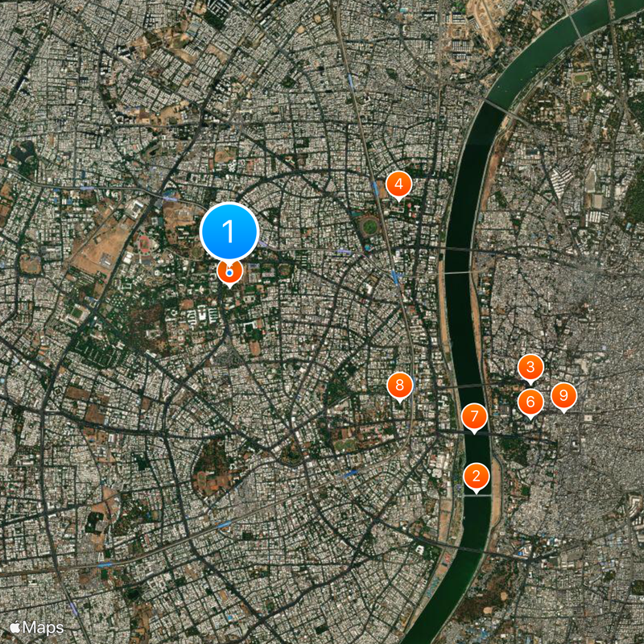Screen dimensions: 644x644
Task: Select the large blue pin numbered 1
Action: 229,232
